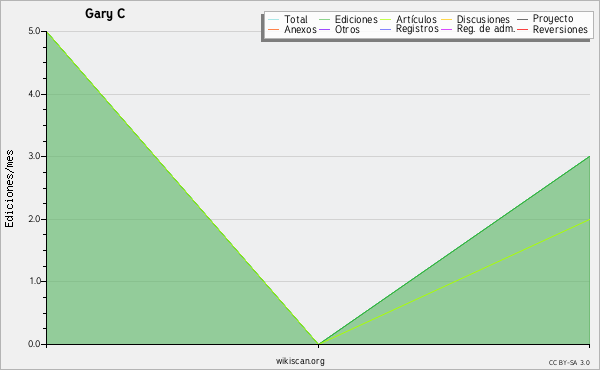Click the 3.0 y-axis value
Viewport: 600px width, 370px height.
(x=34, y=156)
